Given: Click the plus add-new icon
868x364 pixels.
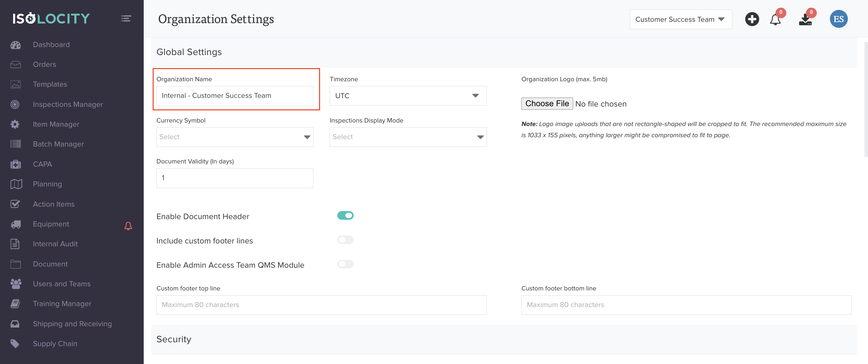Looking at the screenshot, I should [x=751, y=19].
